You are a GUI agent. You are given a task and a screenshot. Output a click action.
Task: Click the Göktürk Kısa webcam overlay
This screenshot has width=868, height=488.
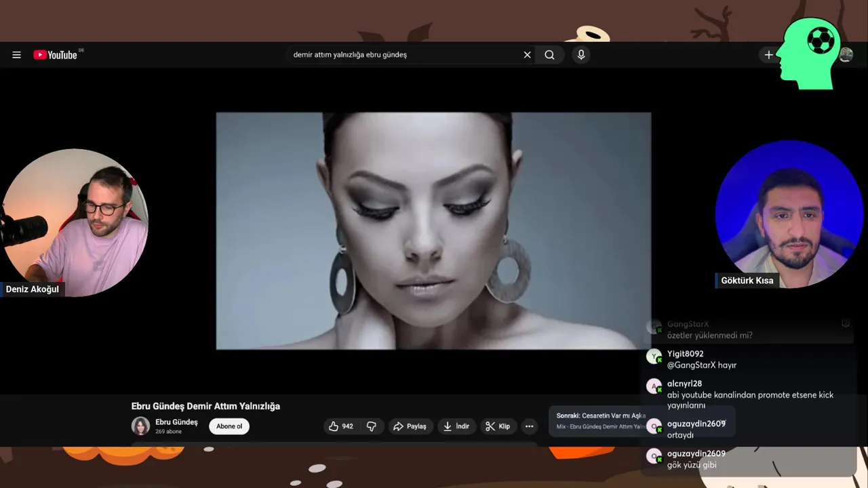(788, 215)
